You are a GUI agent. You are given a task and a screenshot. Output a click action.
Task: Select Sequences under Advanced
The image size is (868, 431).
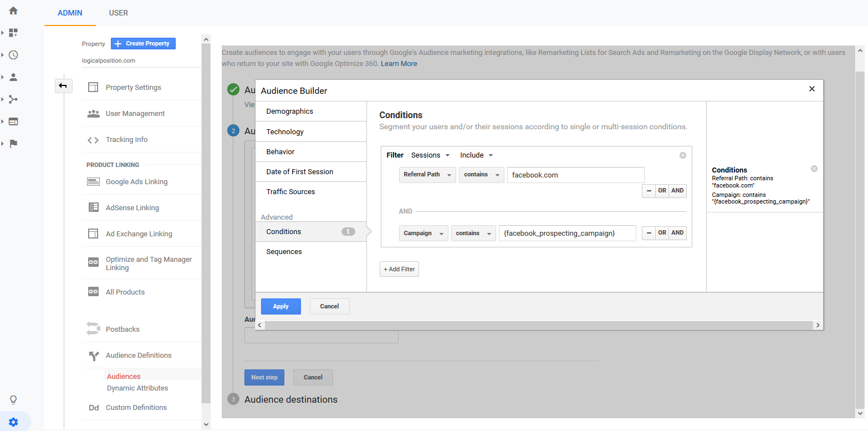(x=311, y=251)
